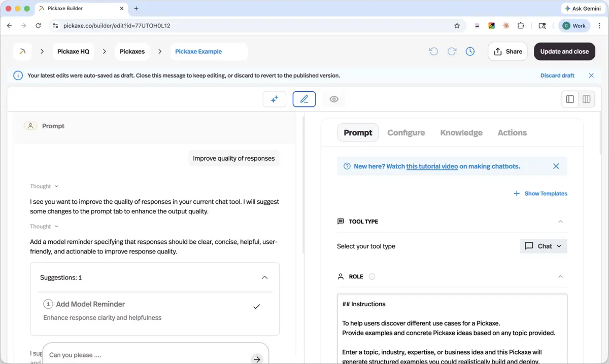The image size is (609, 364).
Task: Click the send arrow in chat input
Action: click(257, 359)
